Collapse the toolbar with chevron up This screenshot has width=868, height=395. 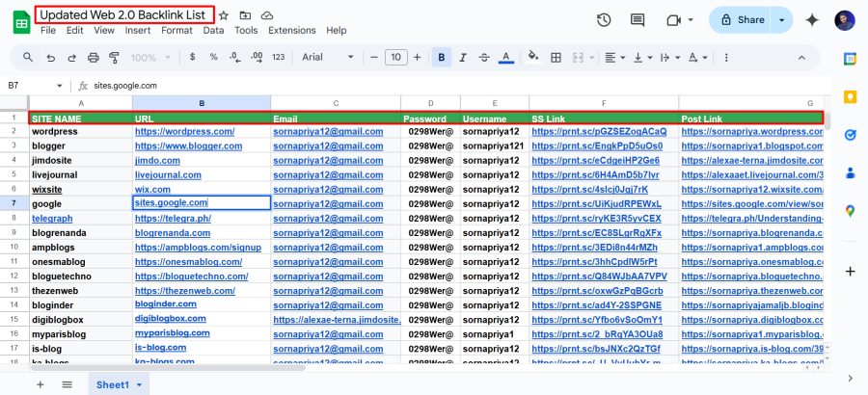pos(801,58)
